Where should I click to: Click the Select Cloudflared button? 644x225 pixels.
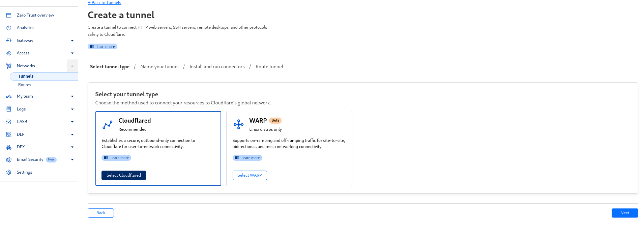124,175
